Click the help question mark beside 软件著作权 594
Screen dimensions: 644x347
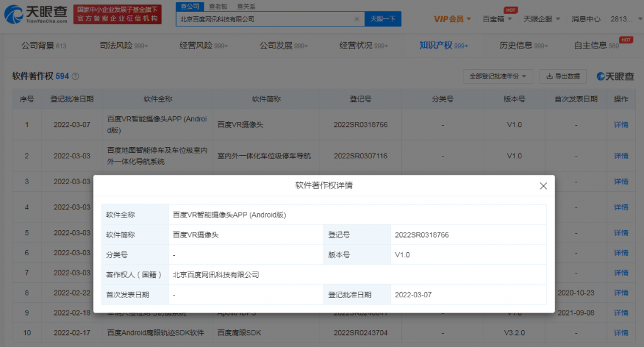[75, 77]
